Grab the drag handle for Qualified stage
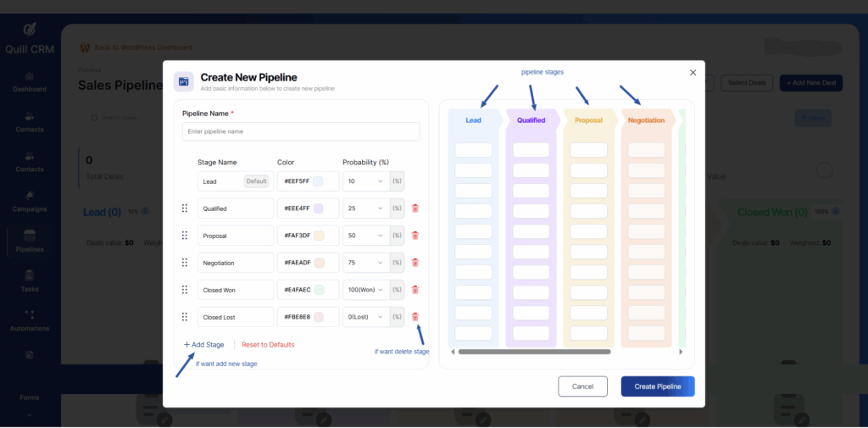The image size is (868, 428). (x=185, y=208)
